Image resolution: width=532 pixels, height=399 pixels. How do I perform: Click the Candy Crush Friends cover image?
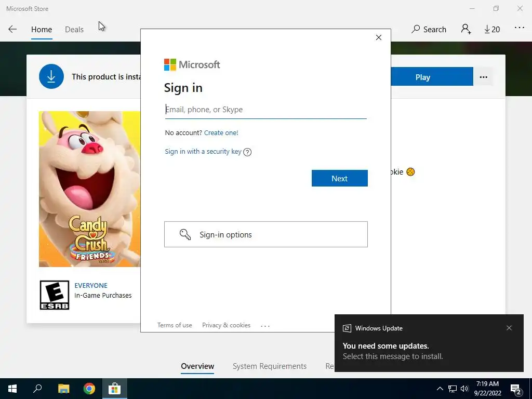click(89, 189)
